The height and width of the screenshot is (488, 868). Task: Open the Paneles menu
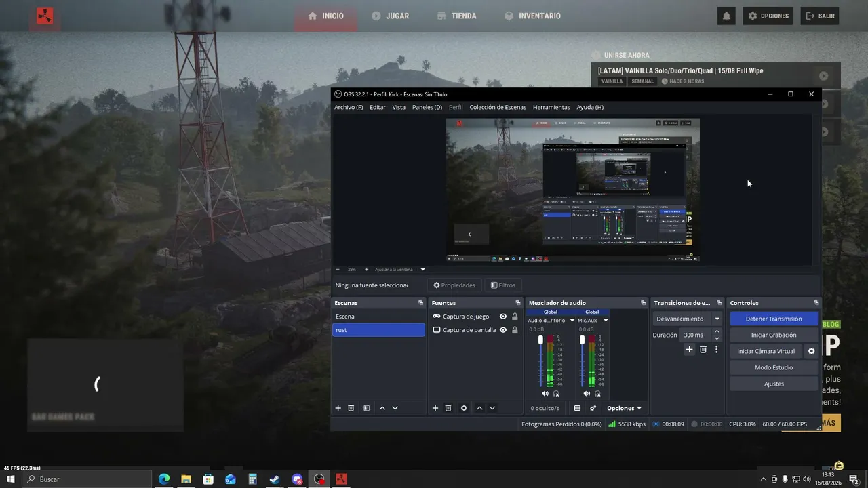[427, 107]
